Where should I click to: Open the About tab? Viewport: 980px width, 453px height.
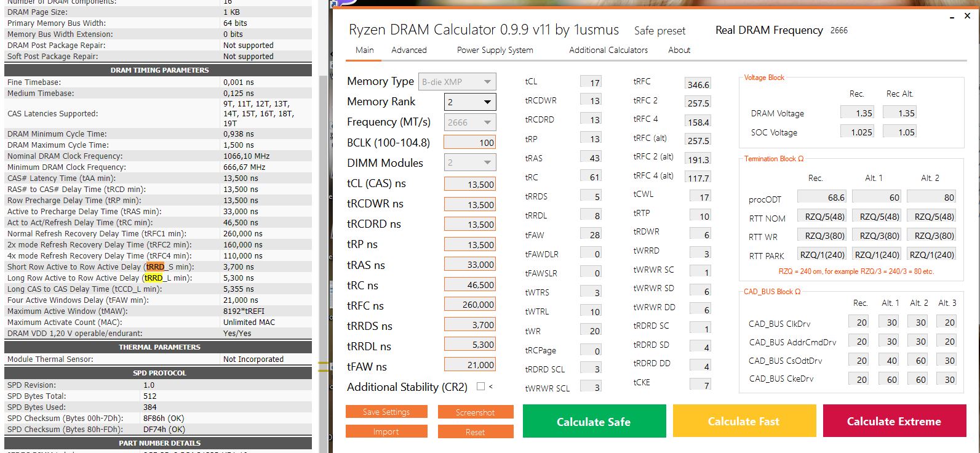coord(679,50)
